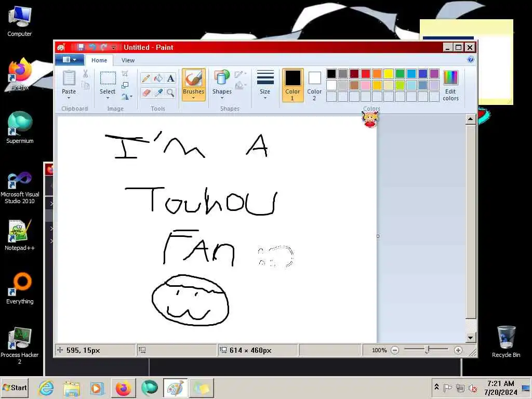Click the zoom out minus button
Viewport: 532px width, 399px height.
pos(395,350)
